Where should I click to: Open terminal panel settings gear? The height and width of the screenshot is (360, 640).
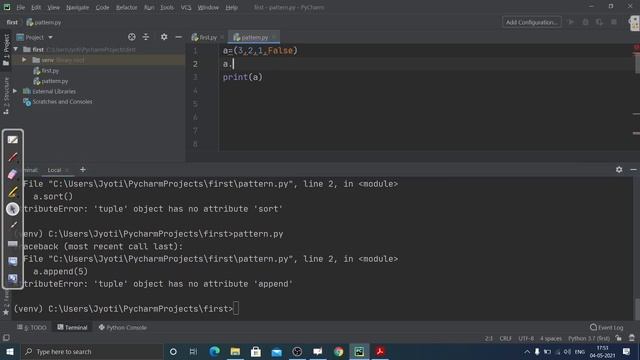click(x=619, y=169)
